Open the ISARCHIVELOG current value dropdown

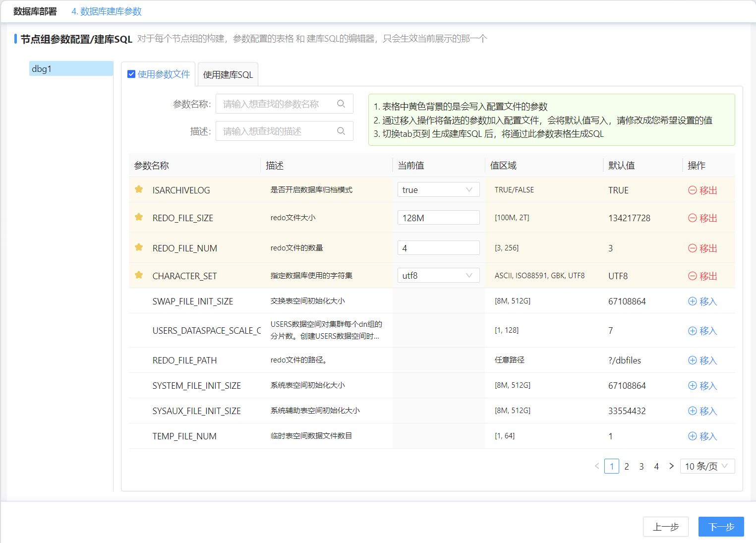pyautogui.click(x=438, y=190)
